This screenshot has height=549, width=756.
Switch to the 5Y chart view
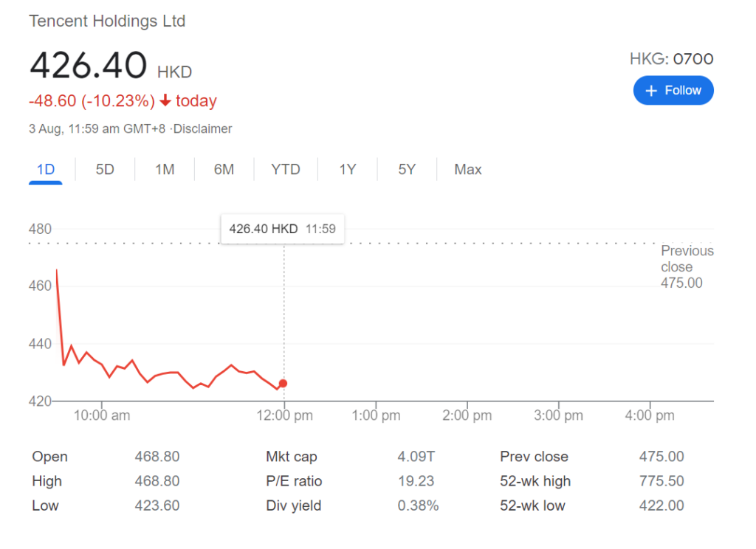pos(407,170)
